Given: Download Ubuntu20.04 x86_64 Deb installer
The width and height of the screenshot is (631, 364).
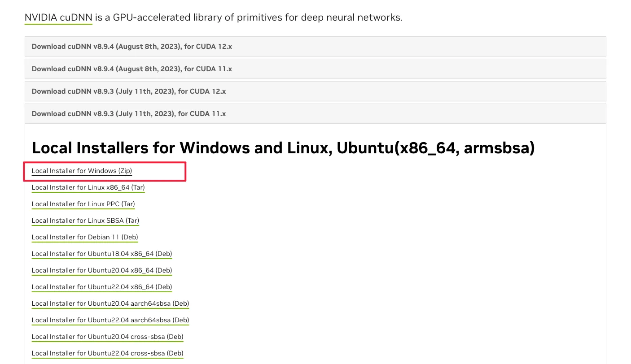Looking at the screenshot, I should coord(101,270).
